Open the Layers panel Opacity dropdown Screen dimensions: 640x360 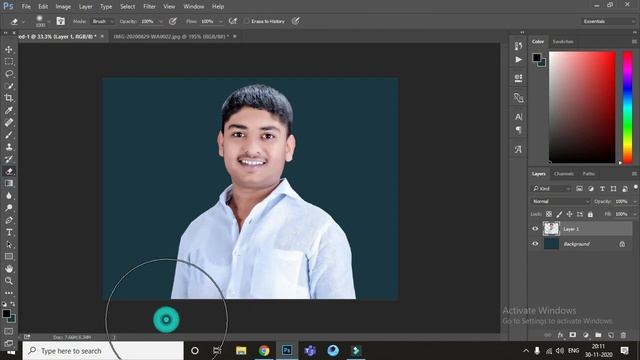[x=635, y=201]
